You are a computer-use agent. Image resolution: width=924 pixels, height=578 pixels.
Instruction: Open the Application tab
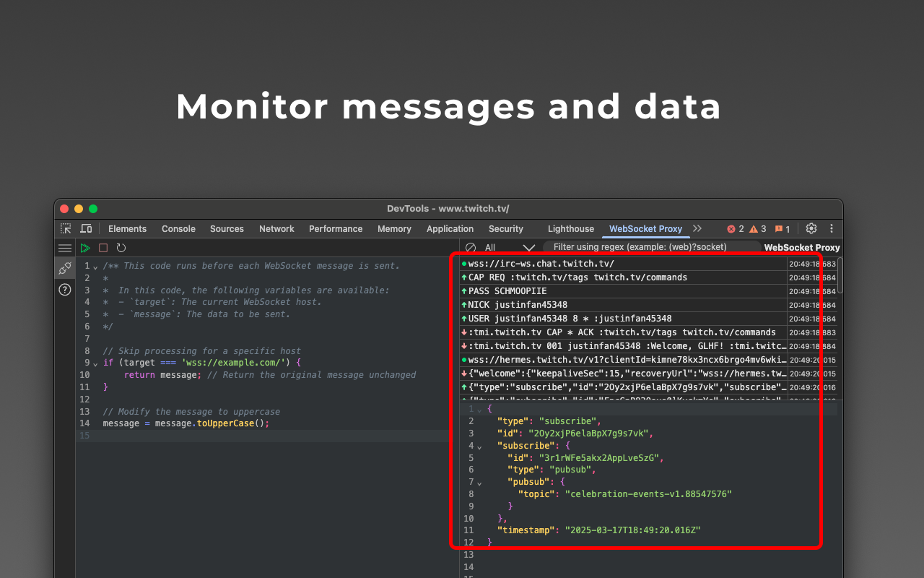(450, 229)
